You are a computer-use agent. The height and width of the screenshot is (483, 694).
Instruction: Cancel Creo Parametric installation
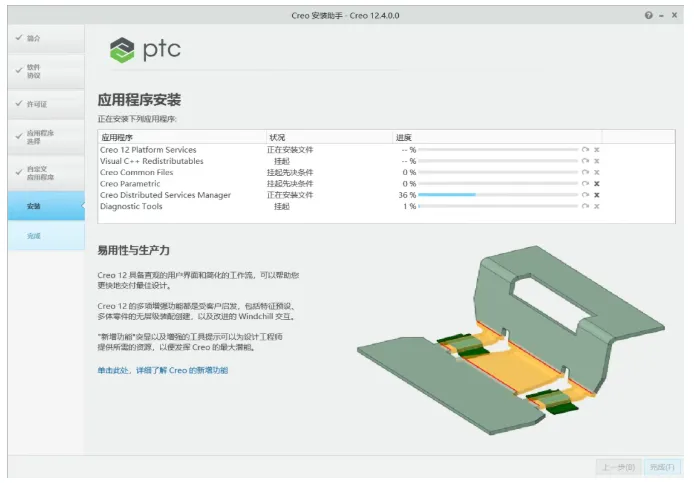597,184
